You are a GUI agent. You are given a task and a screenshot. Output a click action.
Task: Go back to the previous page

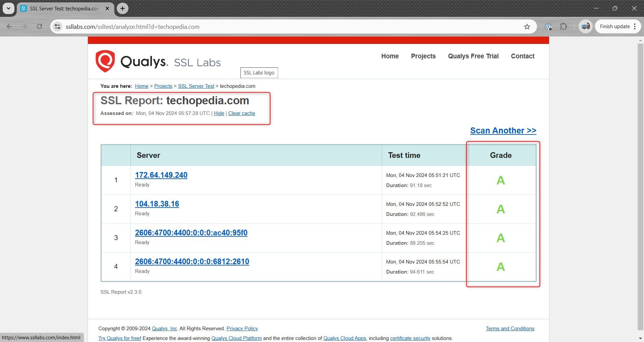pyautogui.click(x=9, y=26)
